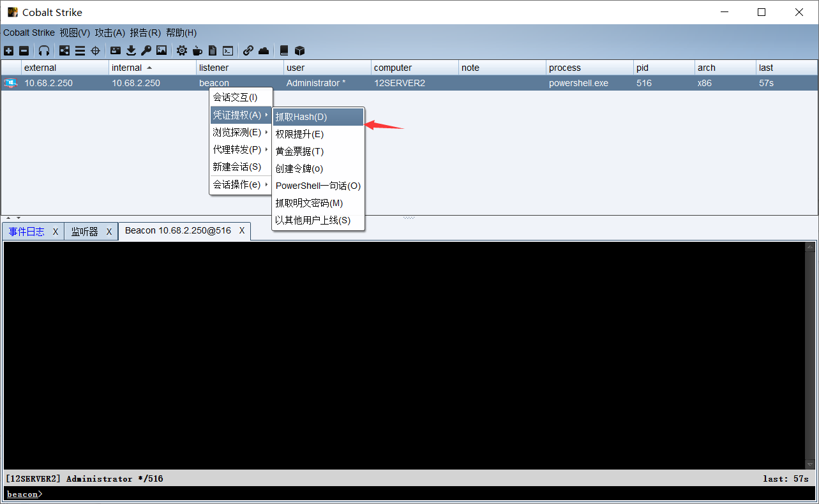819x504 pixels.
Task: Expand the 浏览探测(E) submenu
Action: (241, 132)
